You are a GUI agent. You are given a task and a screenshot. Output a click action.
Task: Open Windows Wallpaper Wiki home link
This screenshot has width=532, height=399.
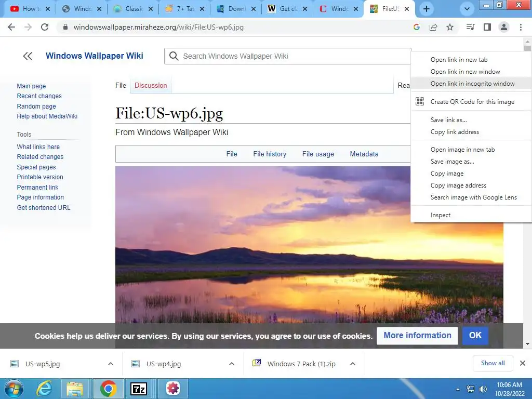tap(95, 56)
